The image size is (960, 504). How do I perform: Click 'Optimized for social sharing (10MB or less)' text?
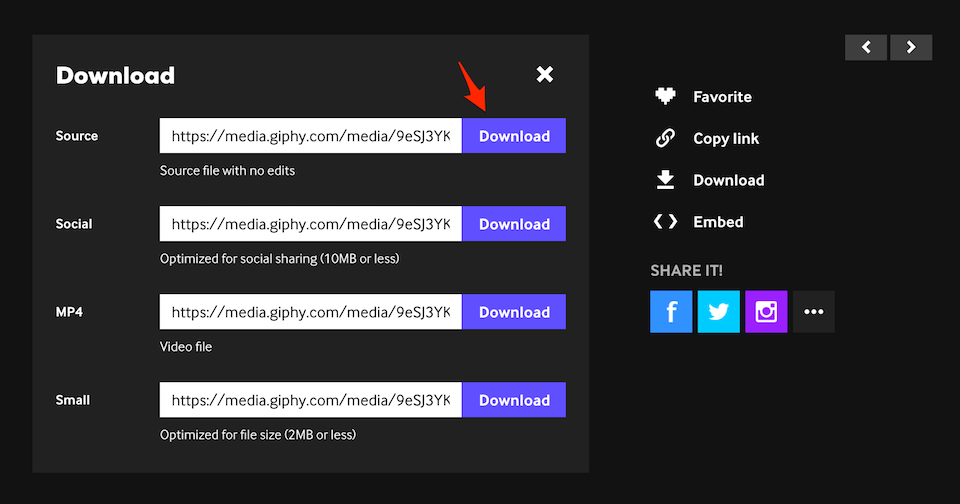279,259
